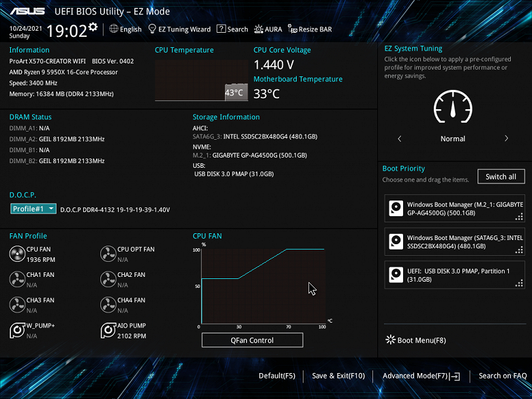Viewport: 532px width, 399px height.
Task: Click UEFI: USB DISK 3.0 PMAP entry text
Action: [458, 275]
